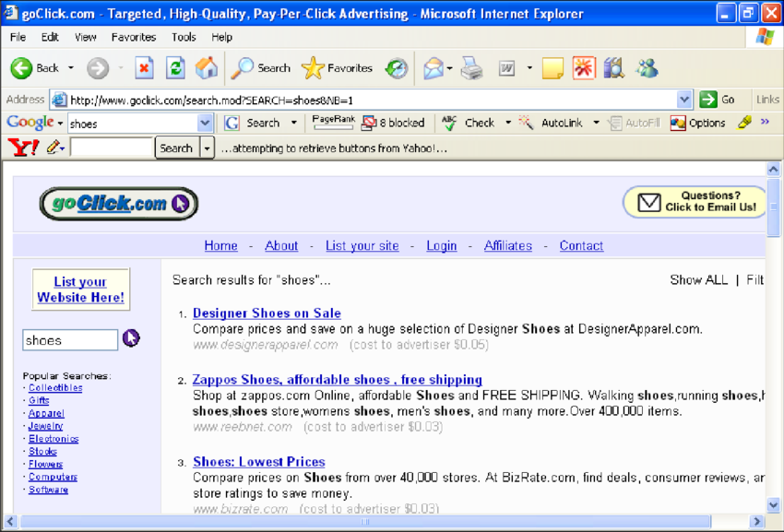Click the History icon
The image size is (784, 532).
[x=397, y=68]
